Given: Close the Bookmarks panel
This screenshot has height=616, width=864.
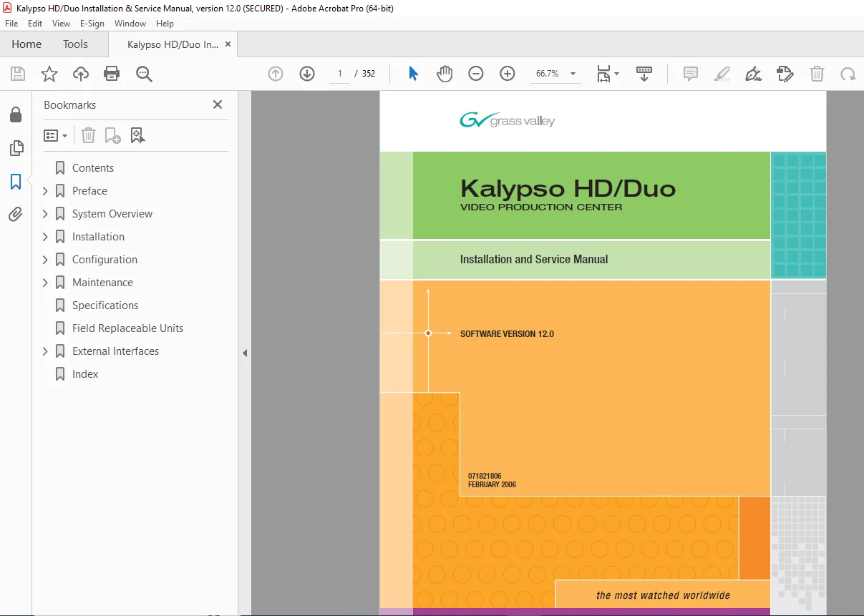Looking at the screenshot, I should (x=218, y=104).
